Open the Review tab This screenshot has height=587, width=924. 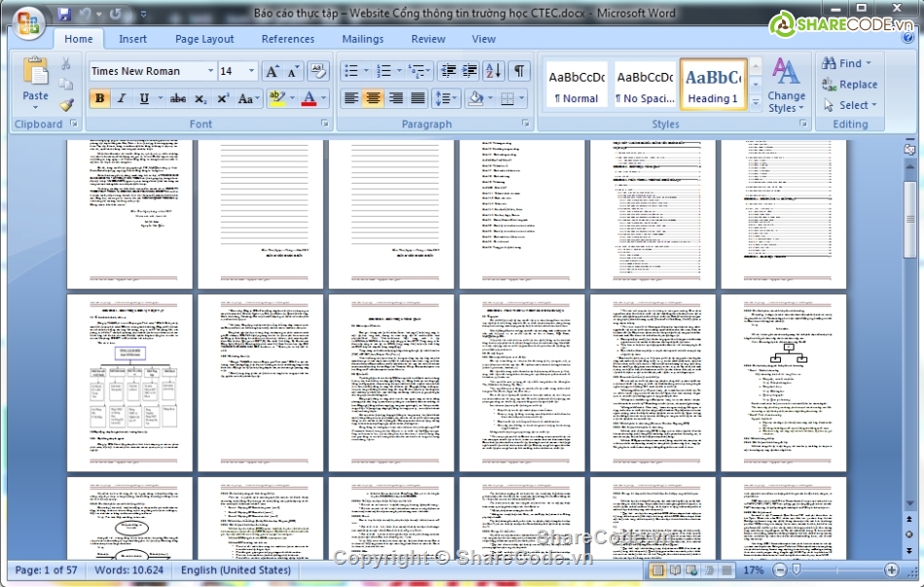(428, 39)
